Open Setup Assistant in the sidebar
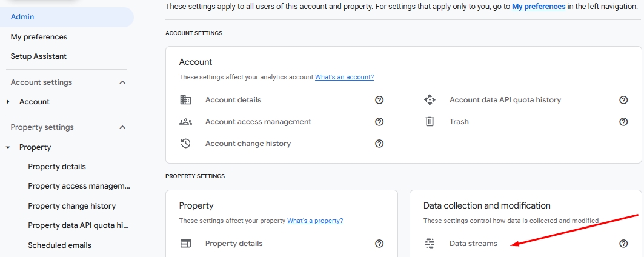 click(39, 56)
